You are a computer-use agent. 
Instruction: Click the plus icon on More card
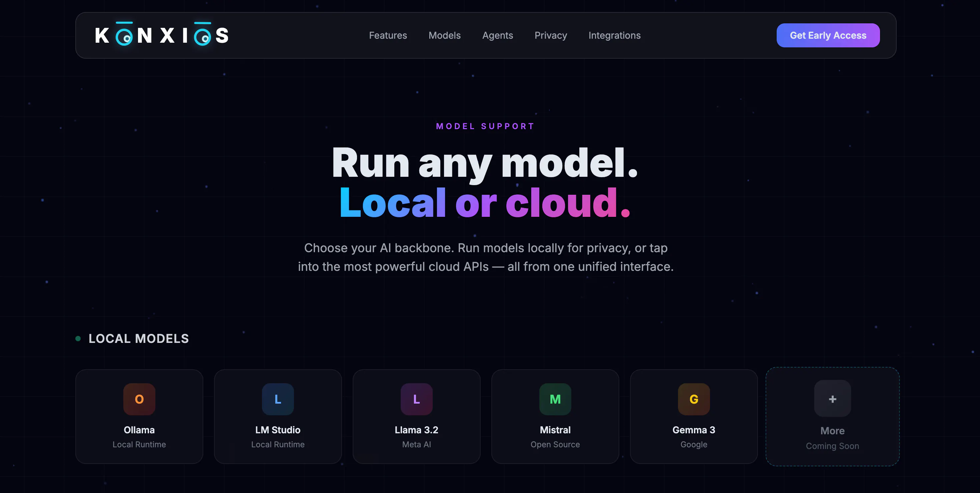tap(832, 399)
